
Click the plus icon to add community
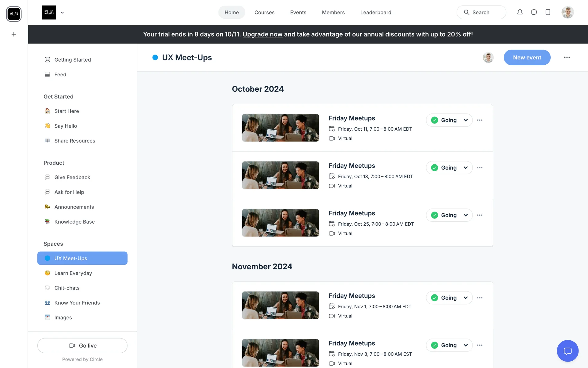tap(14, 34)
